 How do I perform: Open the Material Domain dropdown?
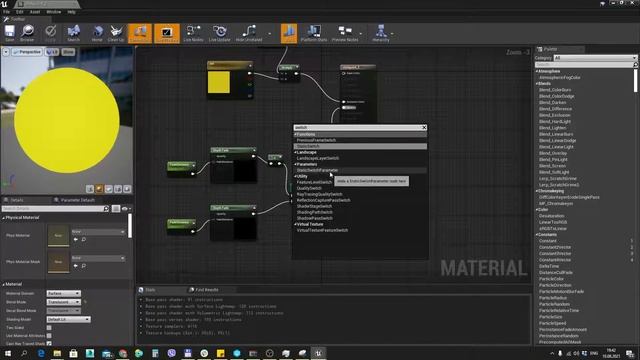coord(64,293)
